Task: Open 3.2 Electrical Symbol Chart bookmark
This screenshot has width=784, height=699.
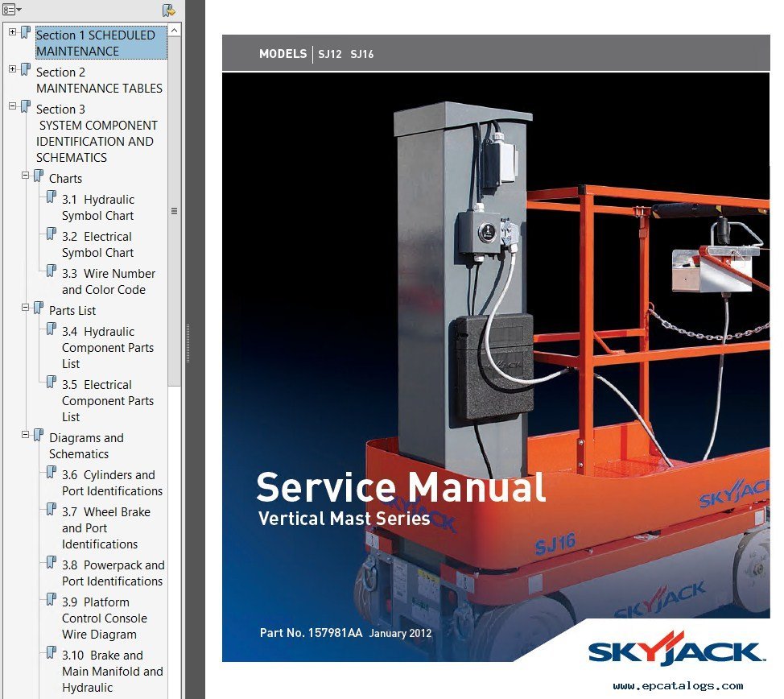Action: pos(97,244)
